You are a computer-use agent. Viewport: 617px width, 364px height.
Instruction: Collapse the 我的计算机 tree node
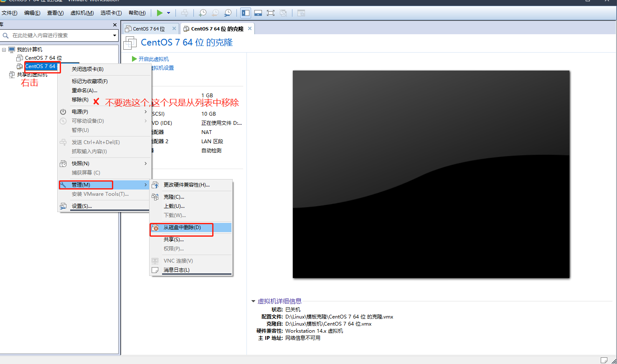click(4, 50)
